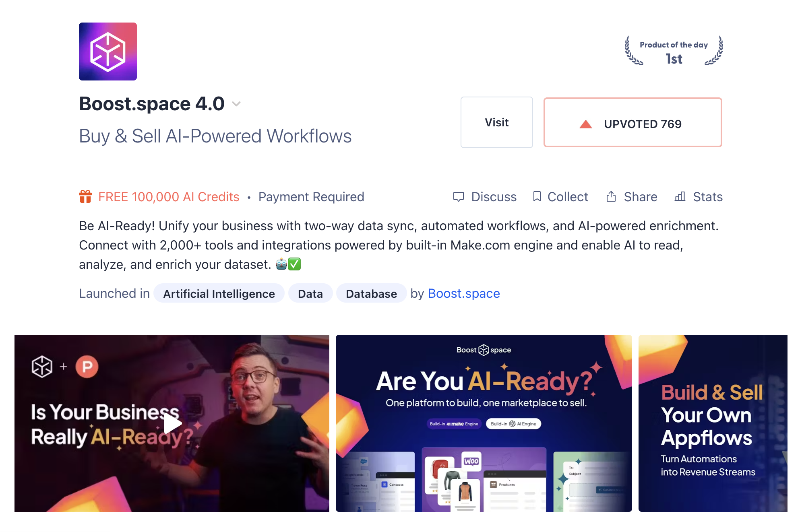Open the Database topic tag
This screenshot has width=802, height=532.
[x=371, y=293]
